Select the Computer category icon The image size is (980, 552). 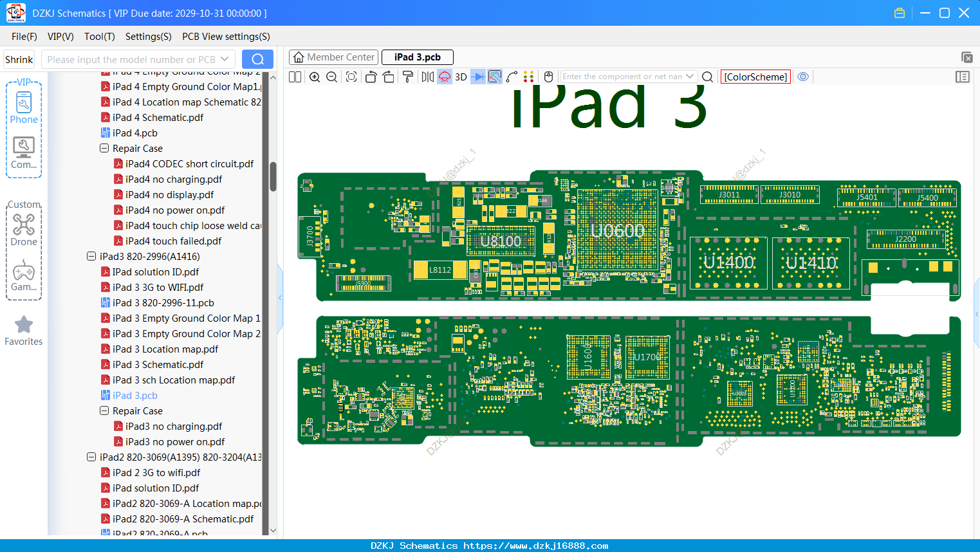(24, 153)
